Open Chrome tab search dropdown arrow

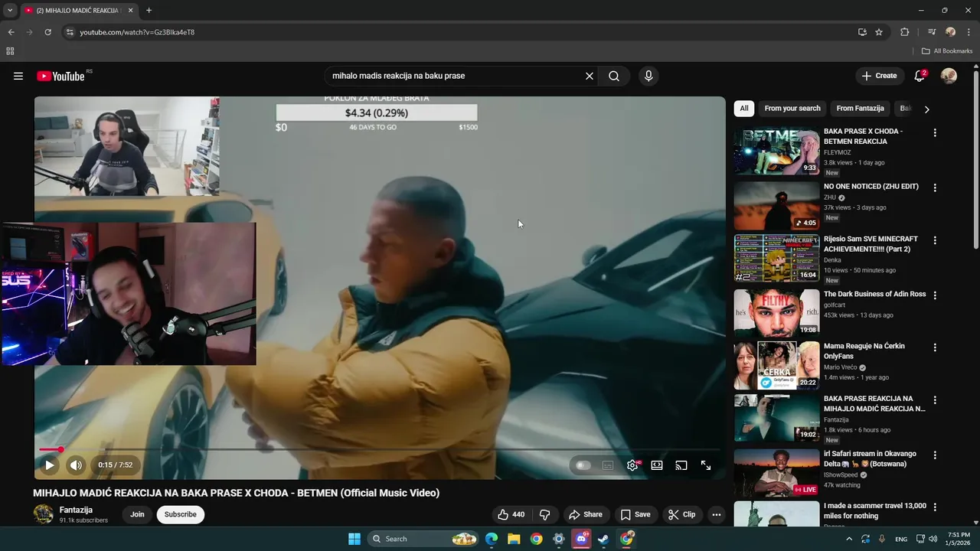[10, 11]
